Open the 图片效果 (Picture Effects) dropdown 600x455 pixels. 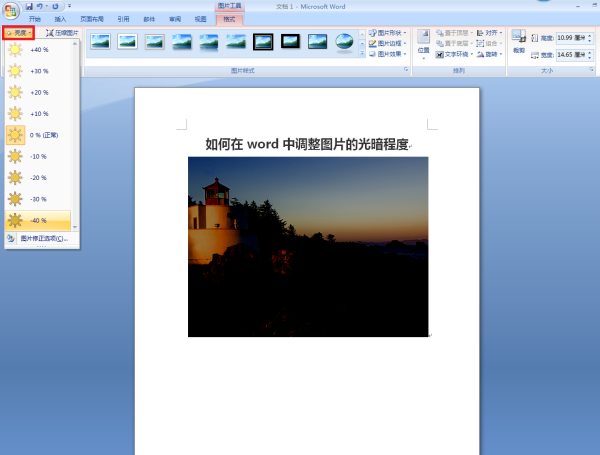[387, 55]
